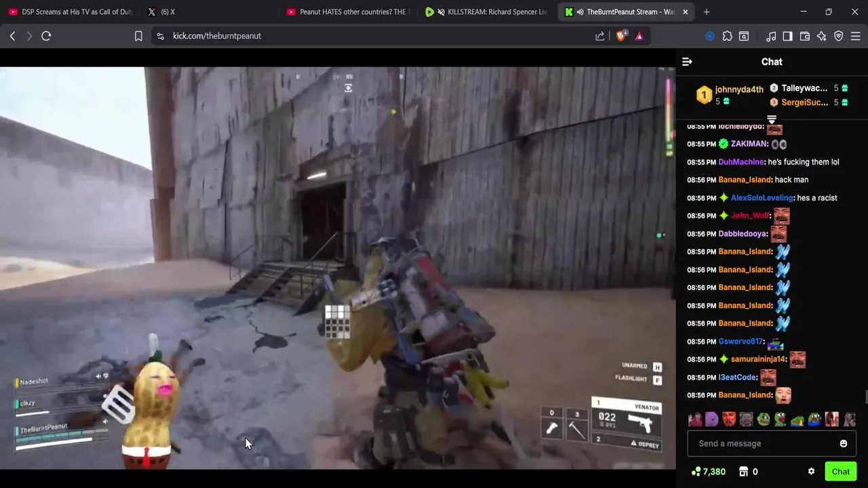Insert the red-faced man quick emote

tap(729, 420)
